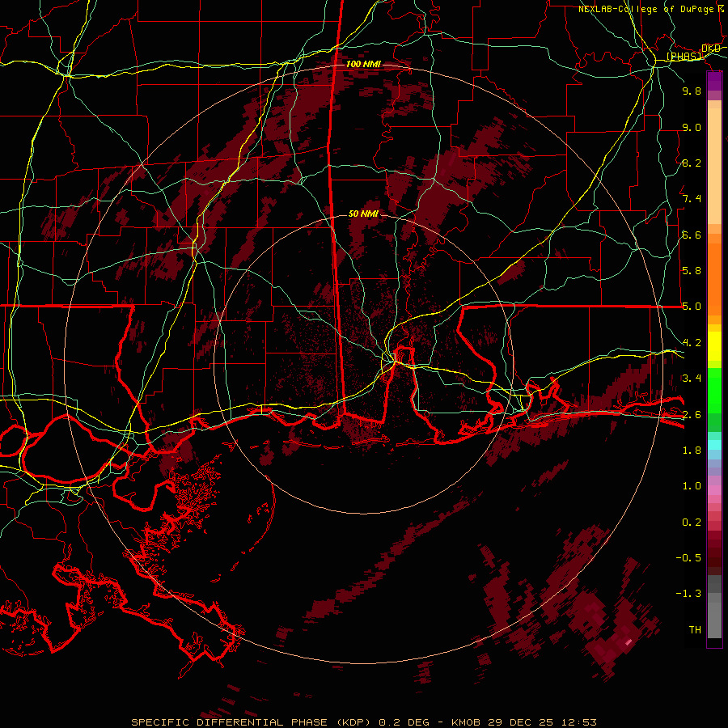Image resolution: width=728 pixels, height=728 pixels.
Task: Click the pink band of the colorbar
Action: tap(714, 490)
